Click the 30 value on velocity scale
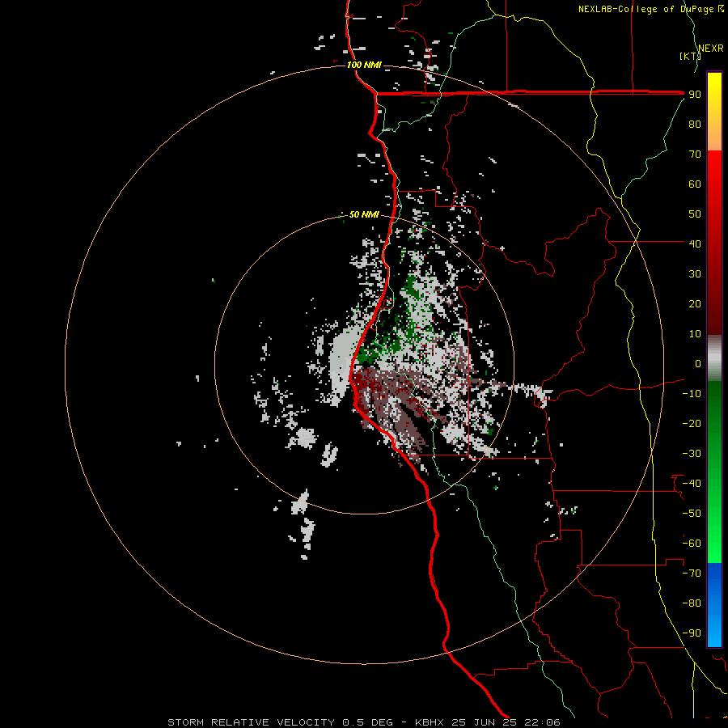Viewport: 728px width, 728px height. (x=695, y=274)
